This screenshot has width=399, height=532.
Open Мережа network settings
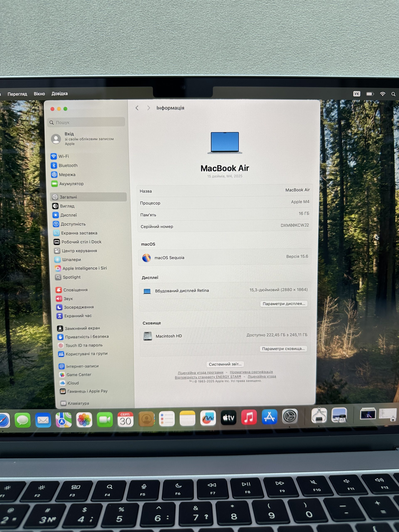pyautogui.click(x=63, y=175)
